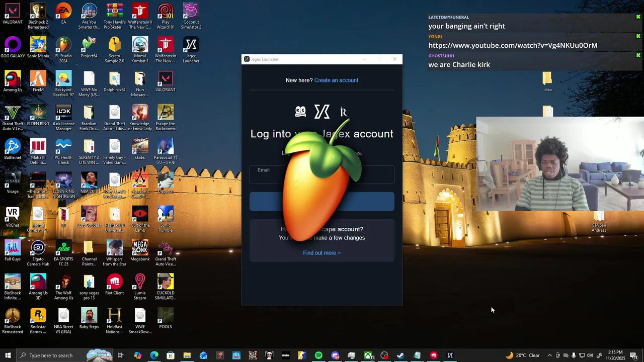Open the NBA 2K13 desktop shortcut
Viewport: 644px width, 362px height.
click(89, 183)
